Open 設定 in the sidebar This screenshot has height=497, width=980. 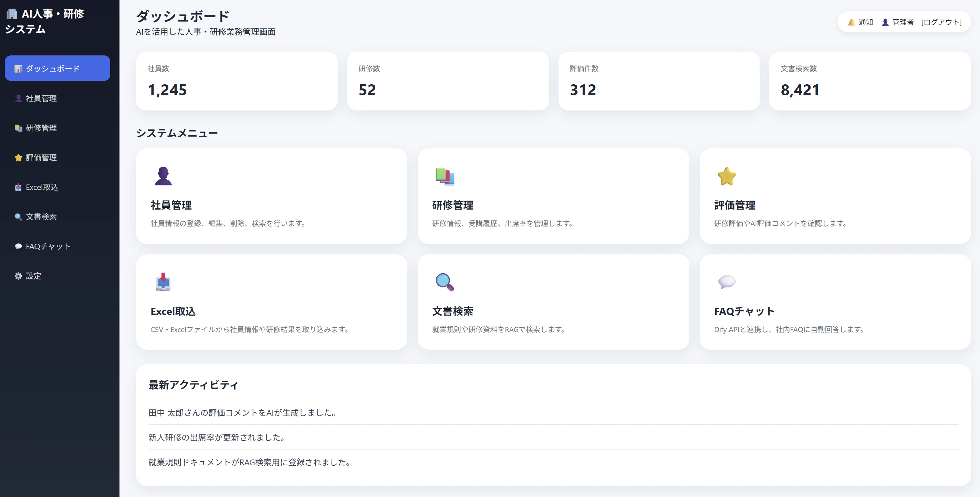pos(58,276)
